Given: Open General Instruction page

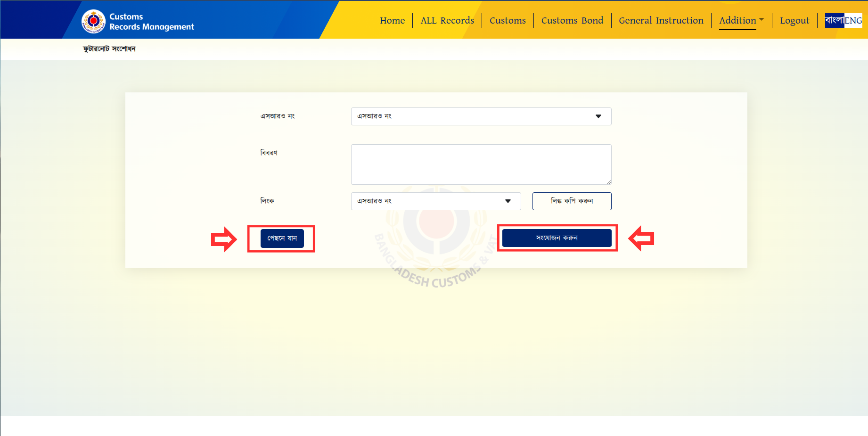Looking at the screenshot, I should coord(661,20).
